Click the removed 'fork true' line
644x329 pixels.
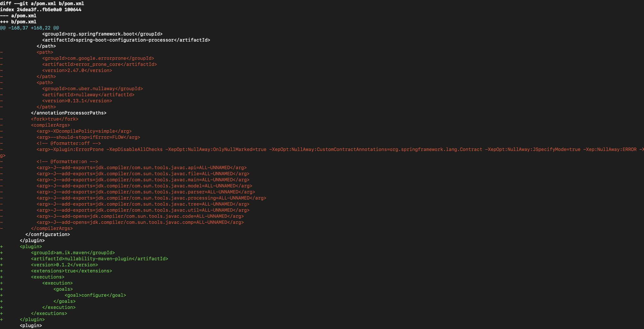tap(55, 119)
